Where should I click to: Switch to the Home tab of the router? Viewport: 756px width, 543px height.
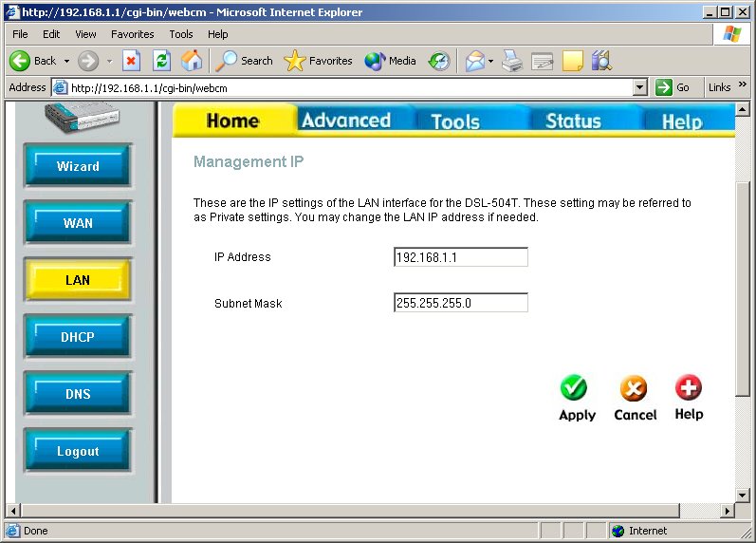233,121
